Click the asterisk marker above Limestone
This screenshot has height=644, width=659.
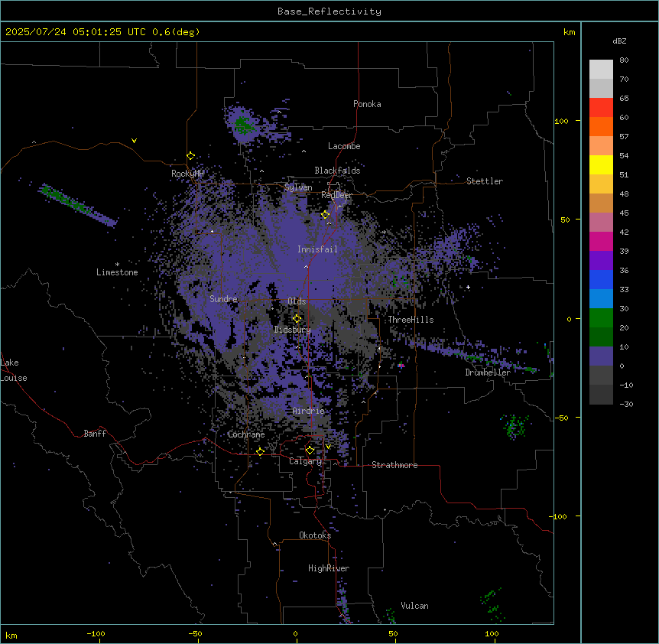117,265
